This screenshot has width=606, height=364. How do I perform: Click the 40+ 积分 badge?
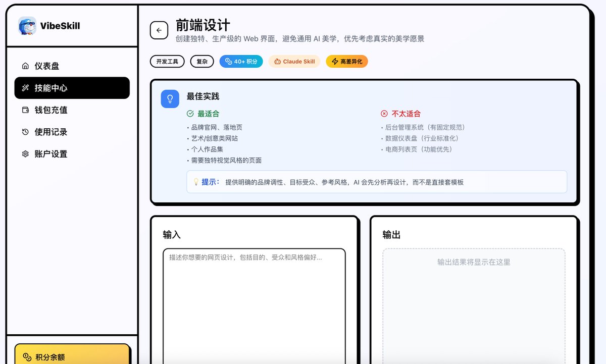[x=241, y=62]
